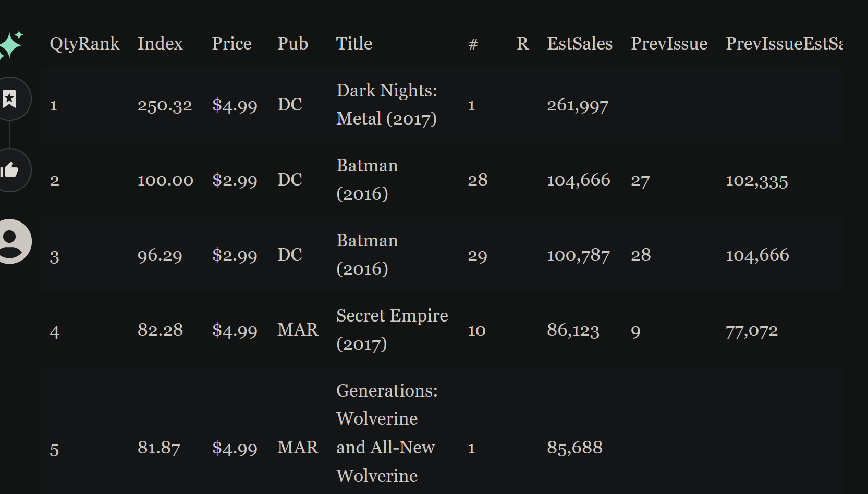This screenshot has width=868, height=494.
Task: Select the Price column header
Action: pyautogui.click(x=231, y=43)
